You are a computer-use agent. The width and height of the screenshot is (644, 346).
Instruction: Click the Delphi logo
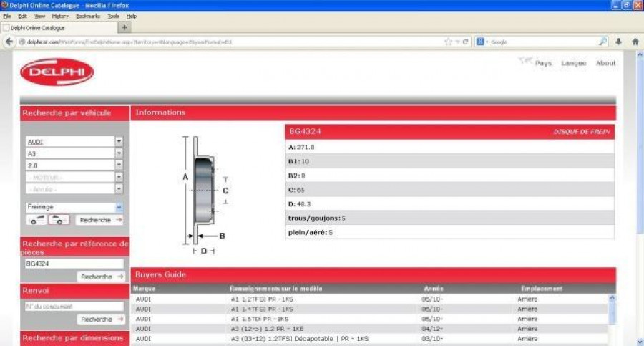57,72
